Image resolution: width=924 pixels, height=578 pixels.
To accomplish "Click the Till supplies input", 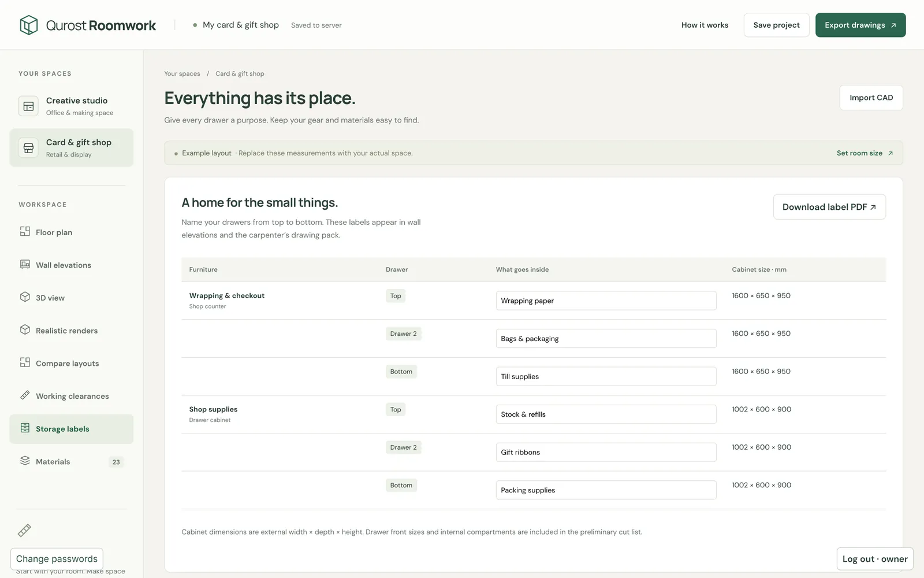I will [606, 376].
